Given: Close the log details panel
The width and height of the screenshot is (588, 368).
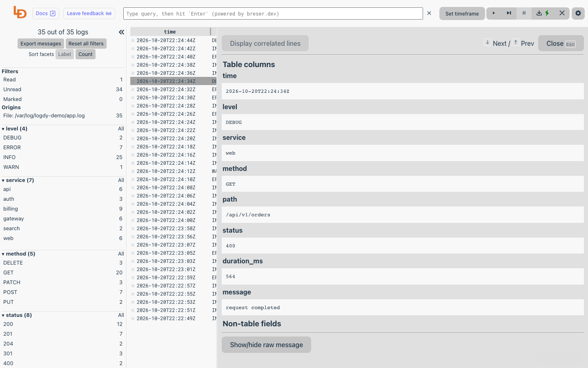Looking at the screenshot, I should (x=561, y=43).
